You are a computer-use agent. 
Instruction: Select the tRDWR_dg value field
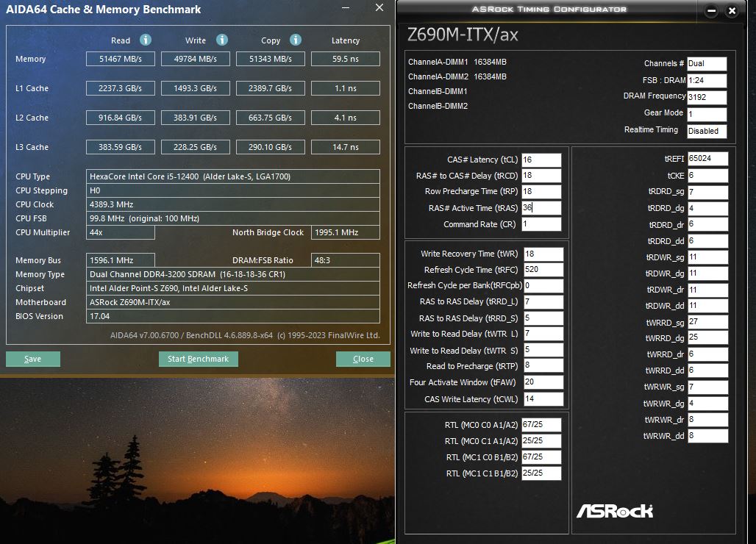point(707,273)
